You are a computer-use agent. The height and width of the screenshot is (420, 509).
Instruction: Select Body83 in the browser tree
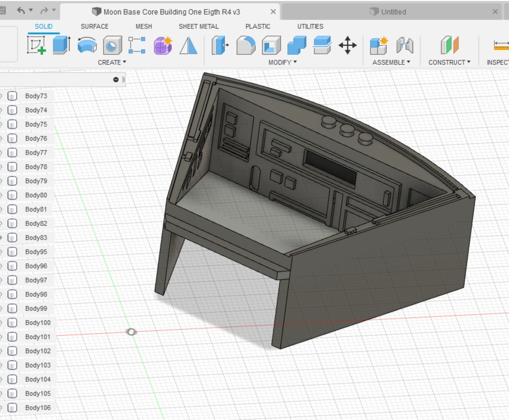pos(36,238)
